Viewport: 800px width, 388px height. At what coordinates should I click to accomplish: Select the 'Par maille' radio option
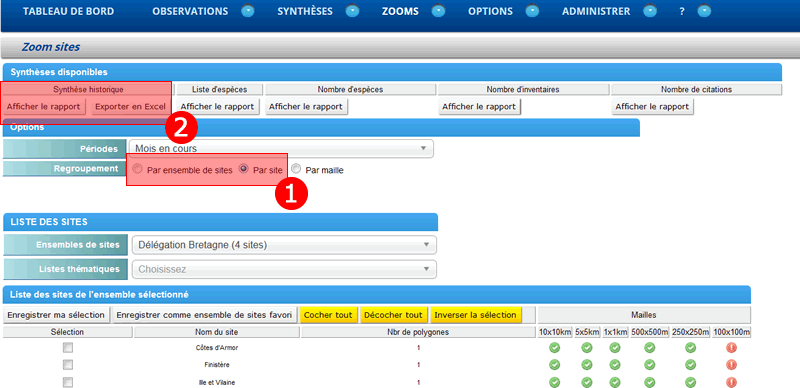point(296,169)
